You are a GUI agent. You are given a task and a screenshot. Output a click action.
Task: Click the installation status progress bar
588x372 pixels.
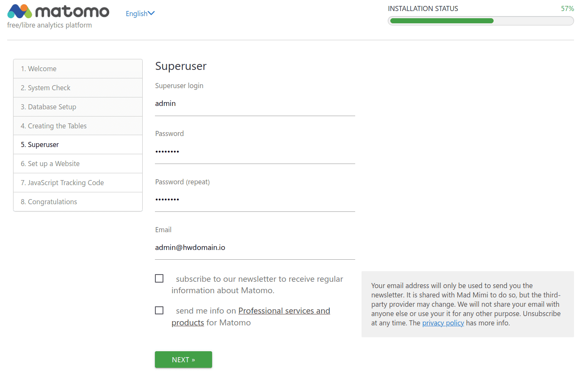coord(480,21)
